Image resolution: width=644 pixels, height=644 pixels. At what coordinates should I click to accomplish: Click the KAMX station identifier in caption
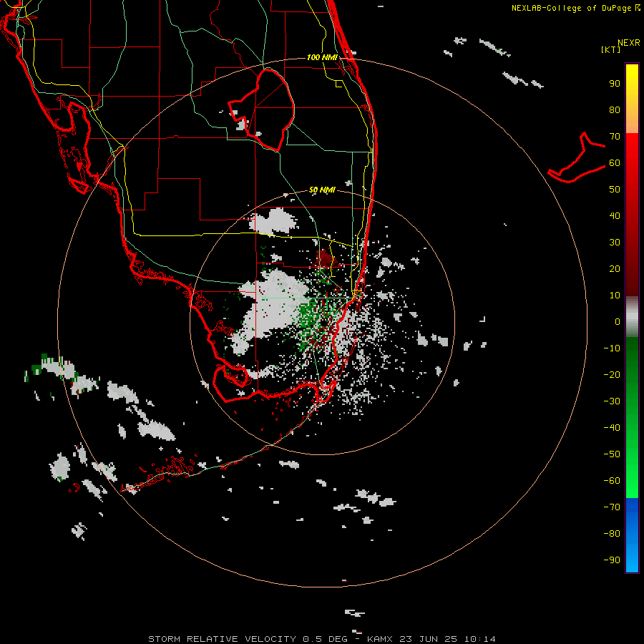[380, 639]
